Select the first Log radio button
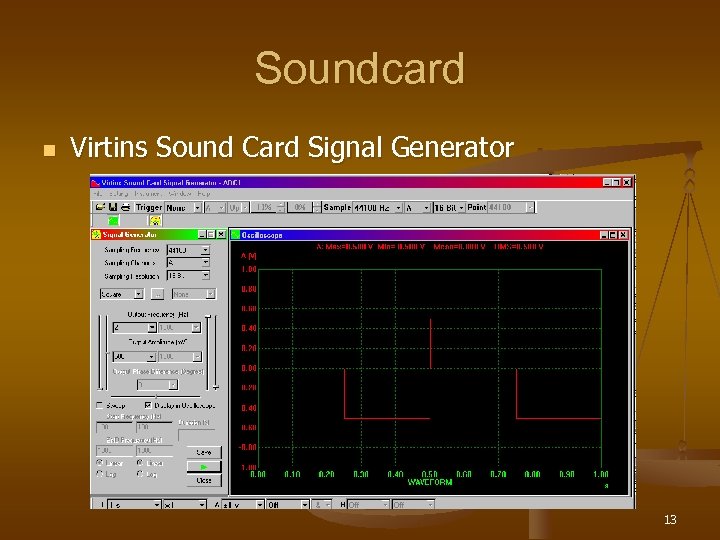The width and height of the screenshot is (720, 540). pos(99,474)
